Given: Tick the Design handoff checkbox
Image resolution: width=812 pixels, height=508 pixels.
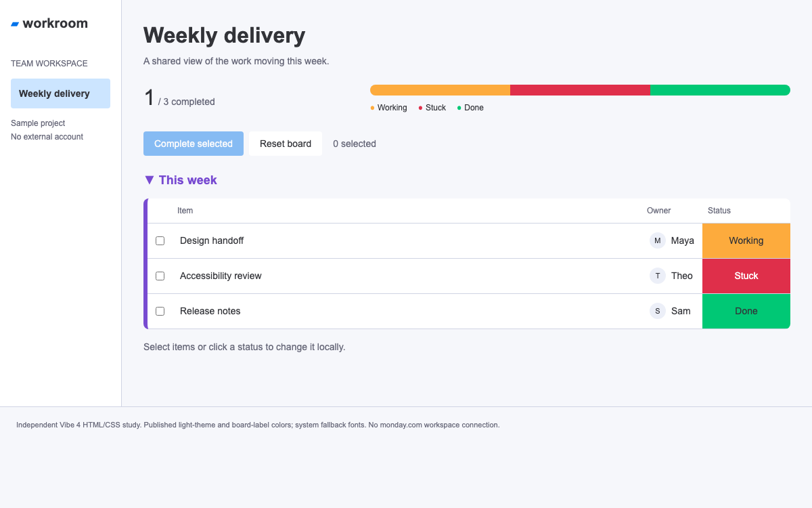Looking at the screenshot, I should pyautogui.click(x=160, y=240).
